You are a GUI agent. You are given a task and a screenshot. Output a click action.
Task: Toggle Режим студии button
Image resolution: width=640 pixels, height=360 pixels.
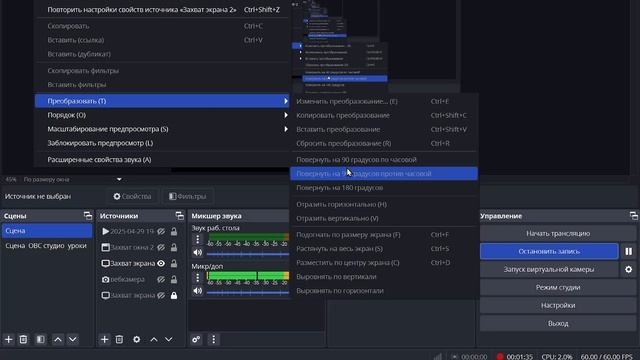tap(558, 287)
